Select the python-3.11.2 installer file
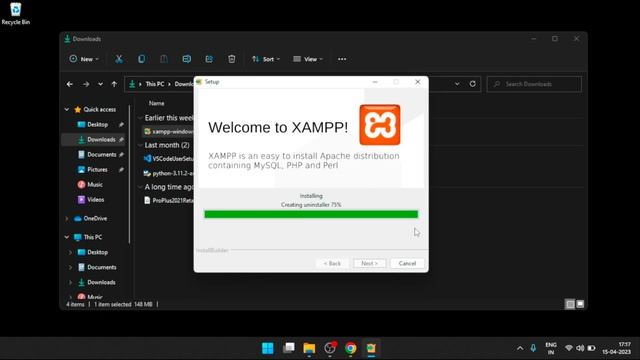 pos(169,173)
